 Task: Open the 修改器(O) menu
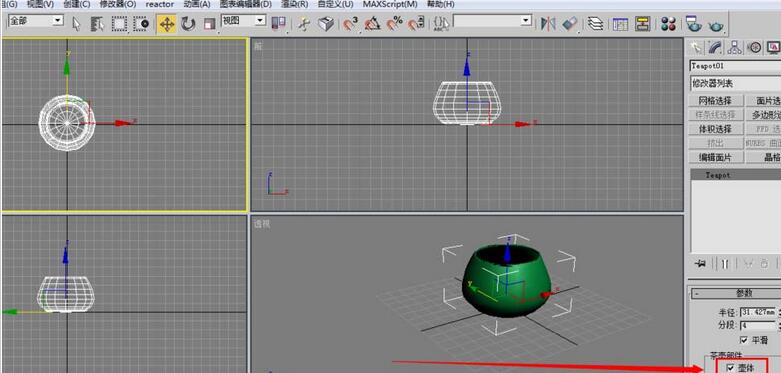[118, 4]
